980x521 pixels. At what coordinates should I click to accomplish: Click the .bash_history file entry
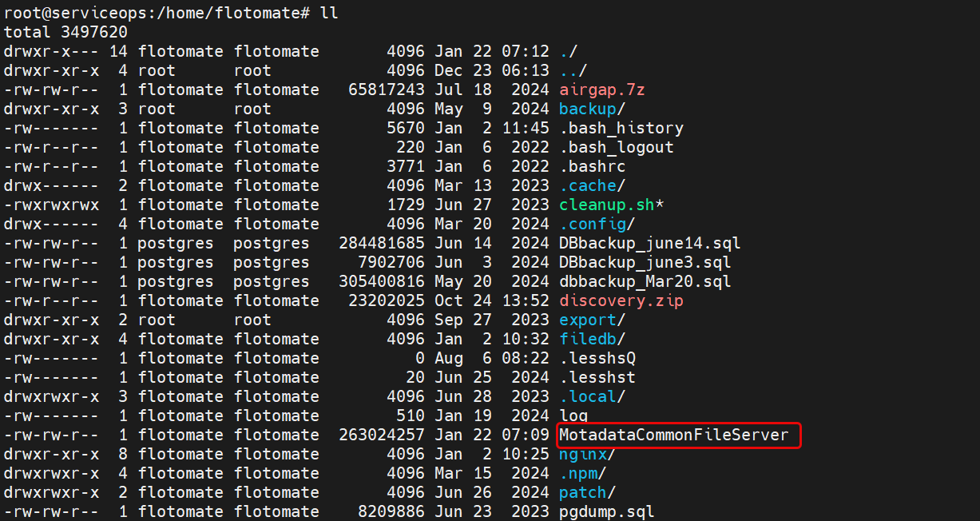pyautogui.click(x=621, y=128)
